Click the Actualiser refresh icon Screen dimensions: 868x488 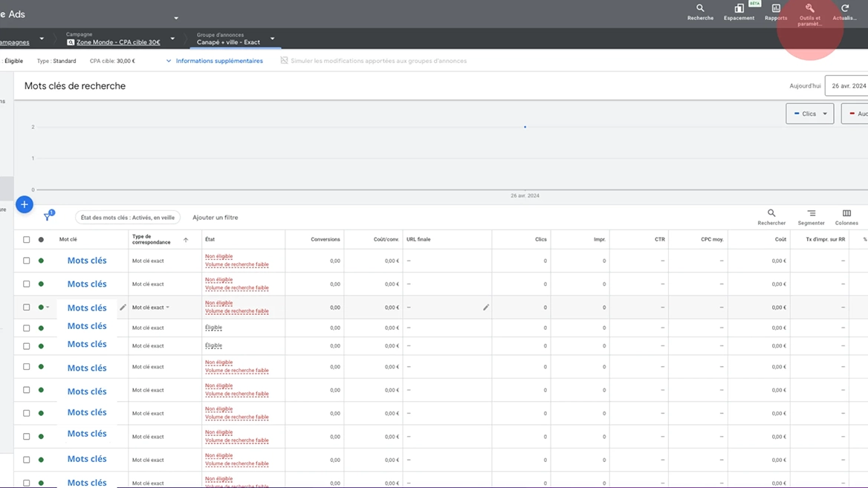pyautogui.click(x=845, y=8)
